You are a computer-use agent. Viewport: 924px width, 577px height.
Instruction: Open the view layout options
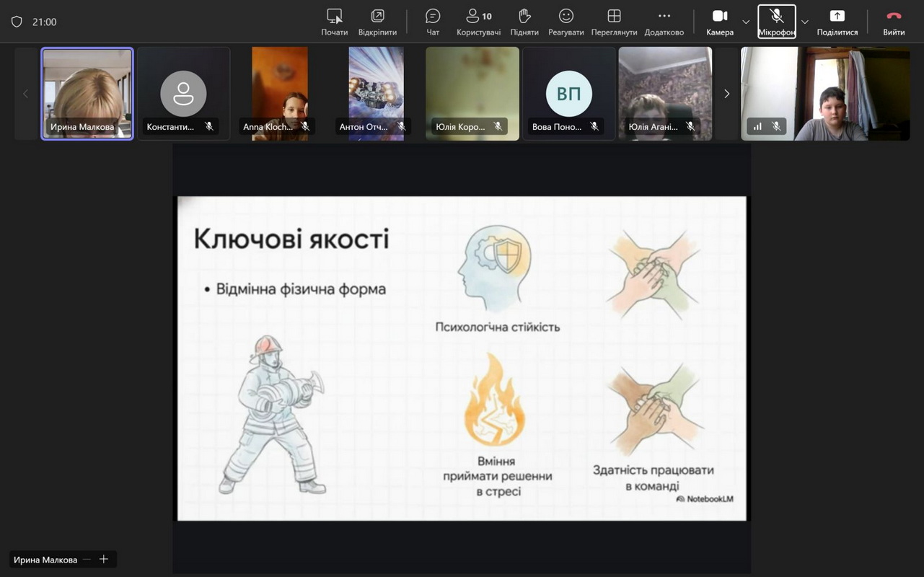(x=614, y=22)
